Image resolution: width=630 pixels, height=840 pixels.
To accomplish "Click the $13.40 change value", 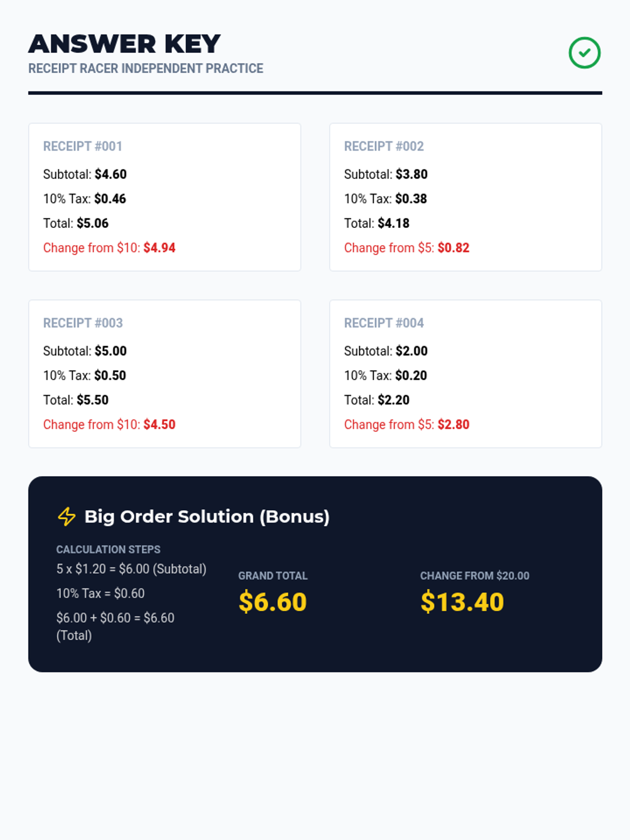I will tap(462, 602).
